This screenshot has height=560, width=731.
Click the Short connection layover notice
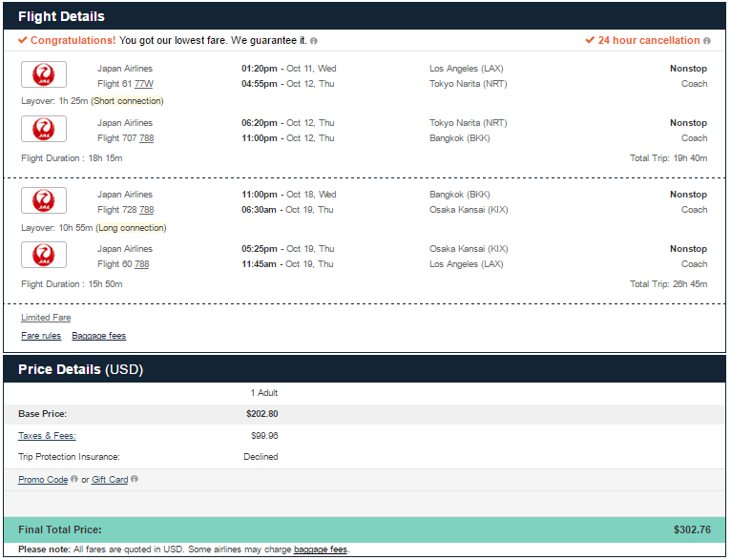127,101
